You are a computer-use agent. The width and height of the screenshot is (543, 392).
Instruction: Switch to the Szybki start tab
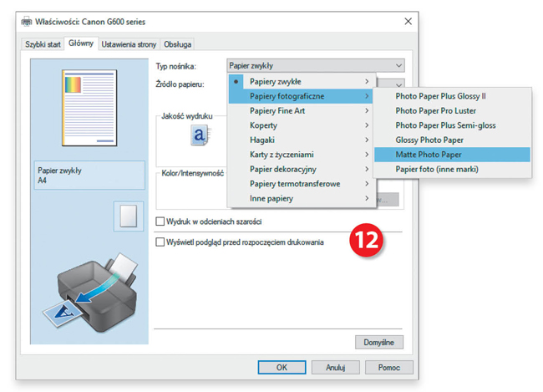click(43, 44)
